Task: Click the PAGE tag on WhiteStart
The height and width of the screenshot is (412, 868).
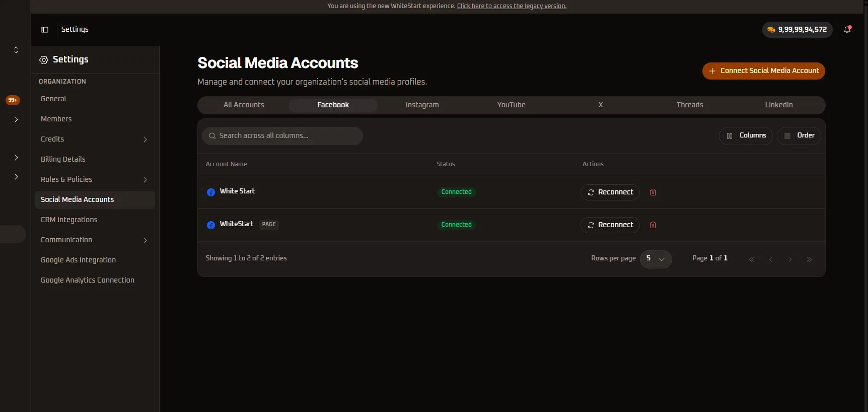Action: (x=269, y=225)
